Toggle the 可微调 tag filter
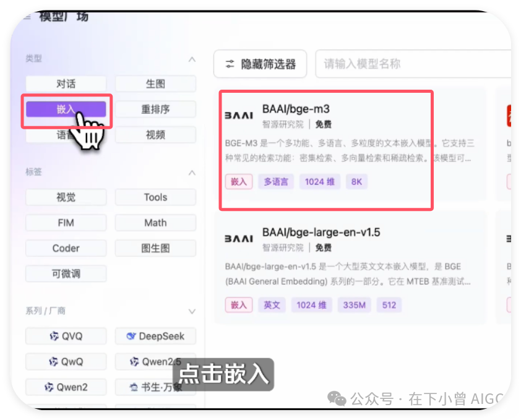The width and height of the screenshot is (521, 420). point(66,274)
